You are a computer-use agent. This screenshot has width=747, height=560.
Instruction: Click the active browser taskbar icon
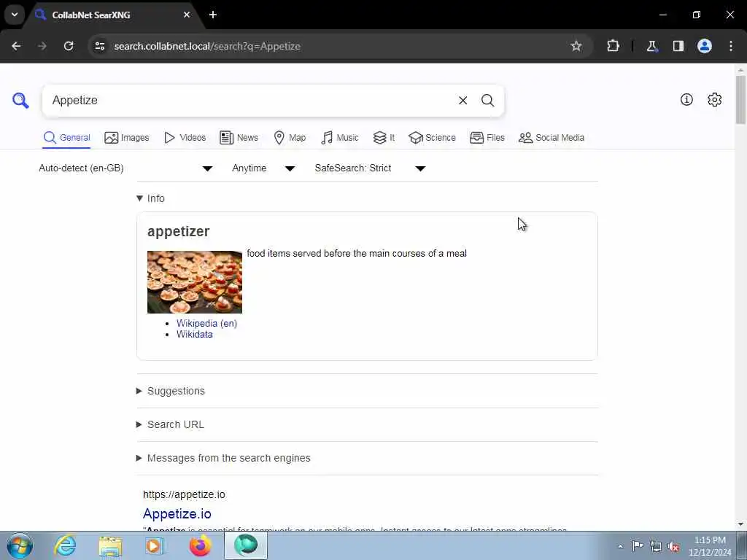pos(246,545)
